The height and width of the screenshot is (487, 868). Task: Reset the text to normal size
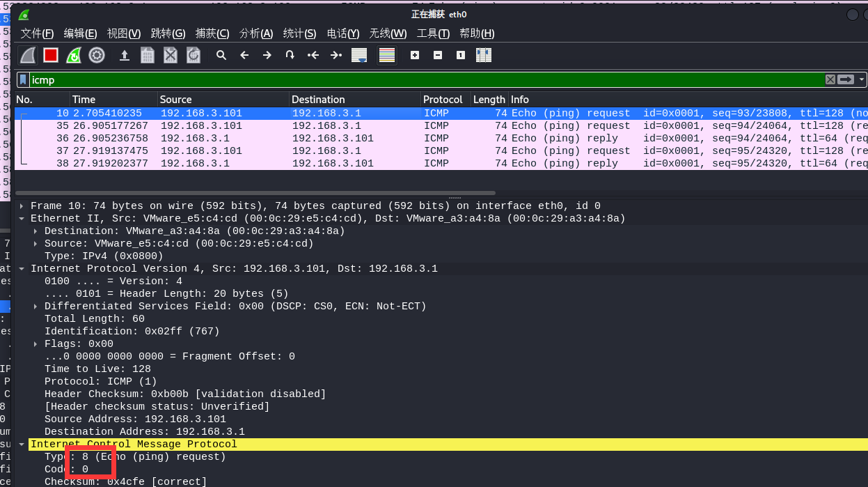pos(461,55)
